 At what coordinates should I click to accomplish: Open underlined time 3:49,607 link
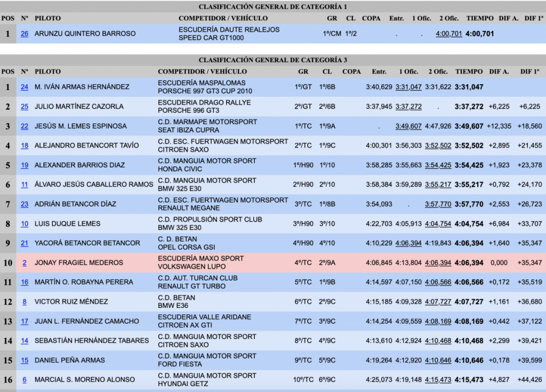pyautogui.click(x=408, y=126)
